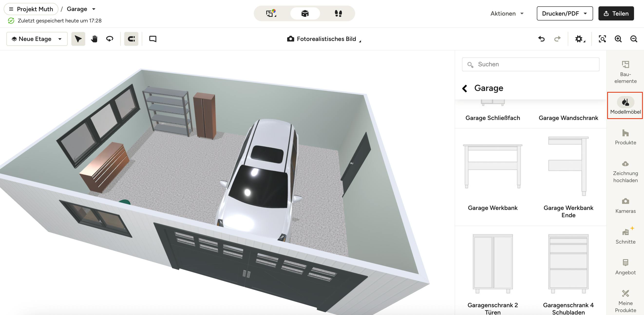The width and height of the screenshot is (644, 315).
Task: Select Garagenschrank 4 Schubladen model
Action: pos(568,274)
